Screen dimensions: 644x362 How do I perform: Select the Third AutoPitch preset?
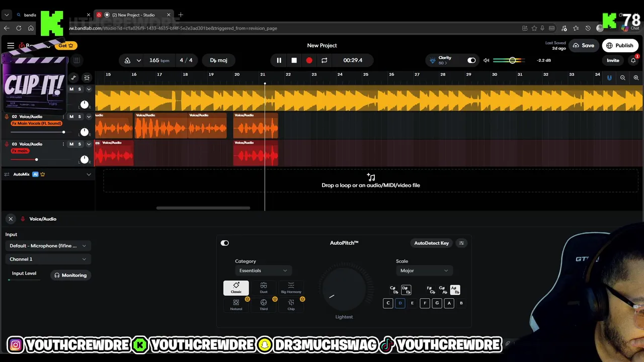(x=264, y=305)
